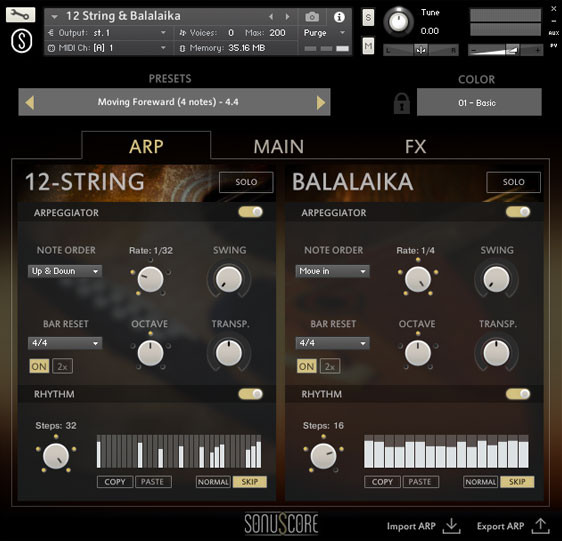Click the pan slider
The image size is (562, 541).
(421, 50)
